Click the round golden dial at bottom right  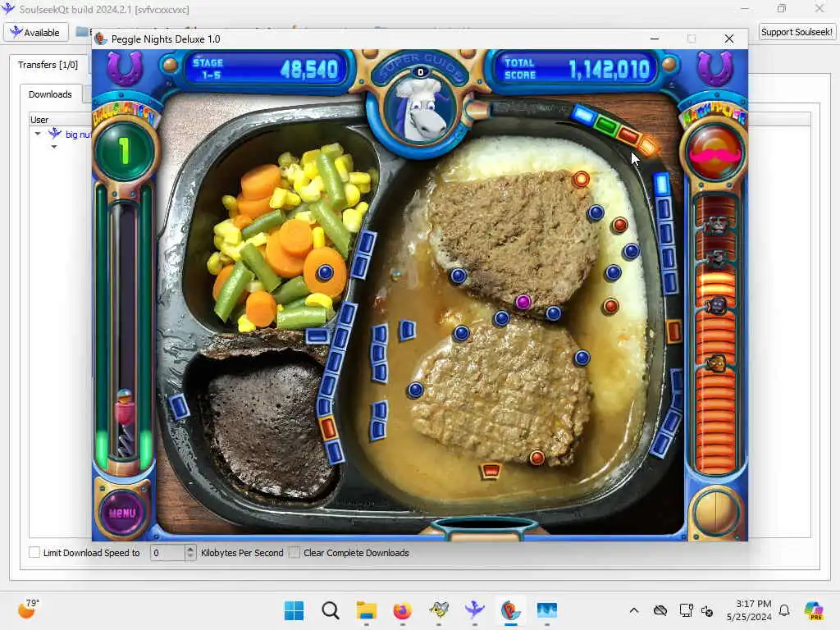(715, 512)
